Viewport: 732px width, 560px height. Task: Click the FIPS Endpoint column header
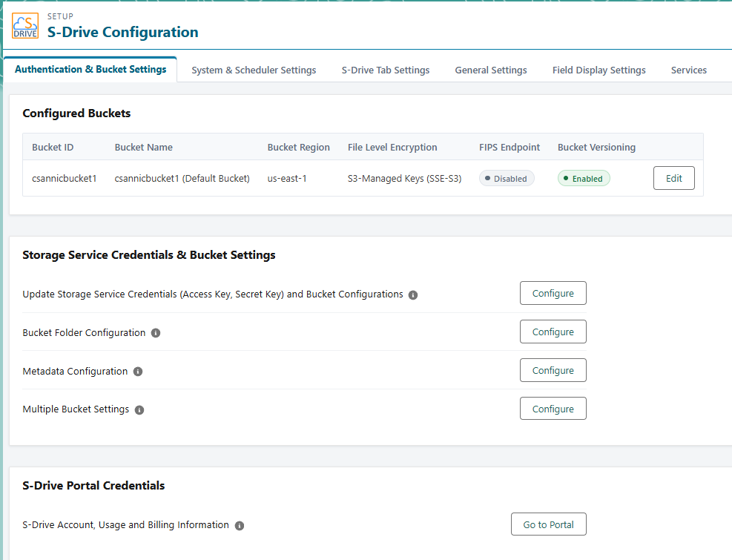pos(510,147)
